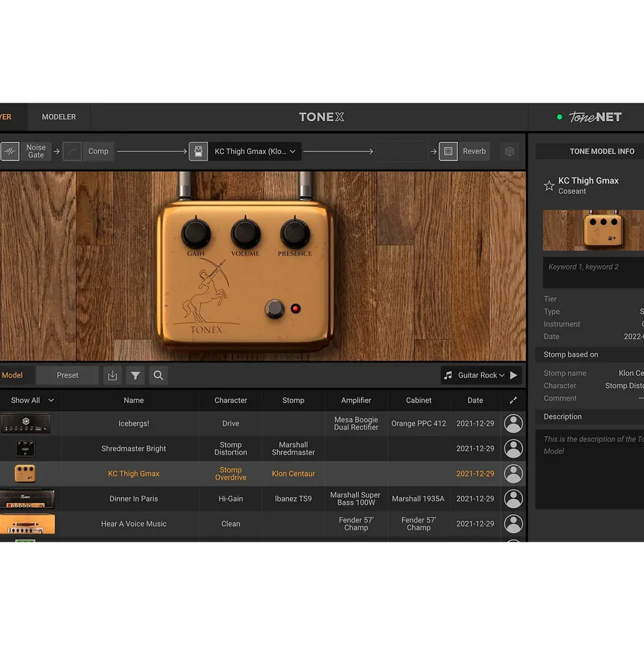The width and height of the screenshot is (644, 645).
Task: Select the Icebergs! amp thumbnail
Action: [26, 423]
